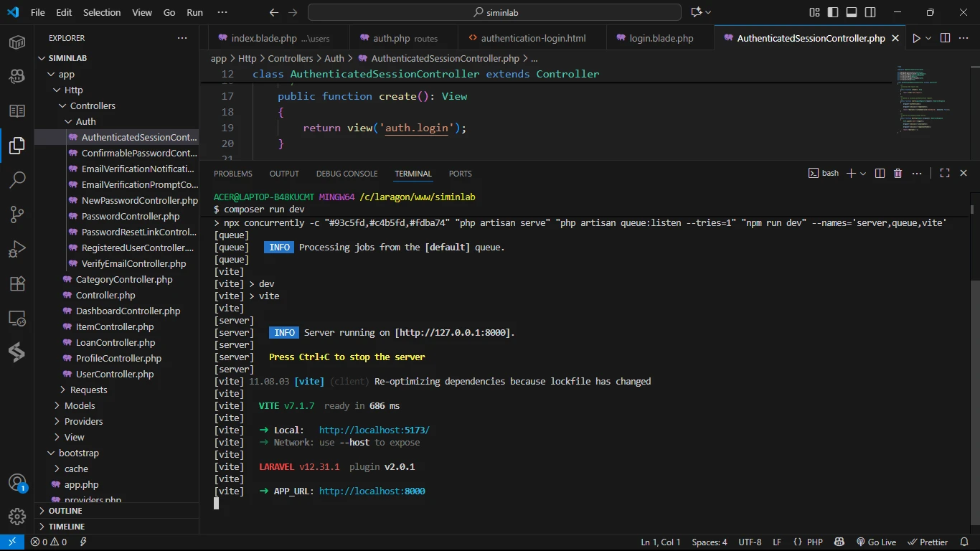The image size is (980, 551).
Task: Switch to the PROBLEMS panel tab
Action: coord(232,174)
